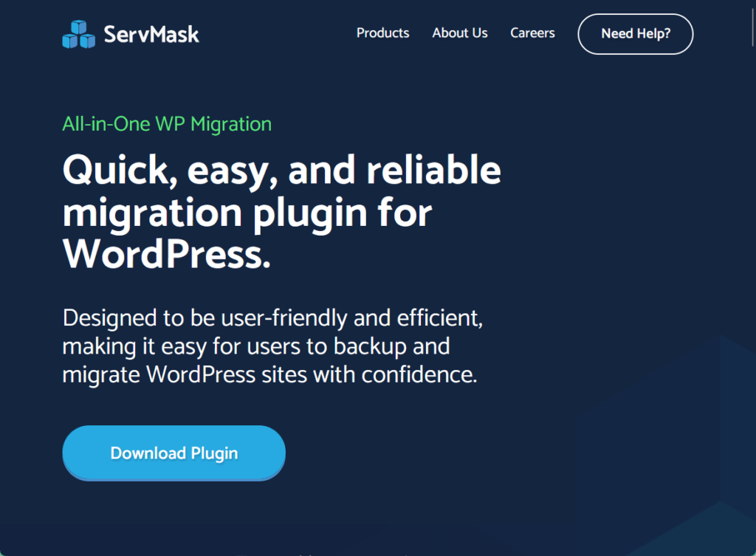This screenshot has height=556, width=756.
Task: Open the Careers page
Action: click(x=532, y=32)
